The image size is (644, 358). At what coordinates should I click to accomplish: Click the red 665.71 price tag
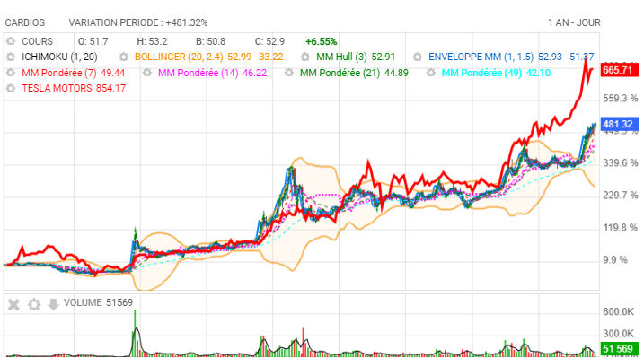(x=620, y=70)
